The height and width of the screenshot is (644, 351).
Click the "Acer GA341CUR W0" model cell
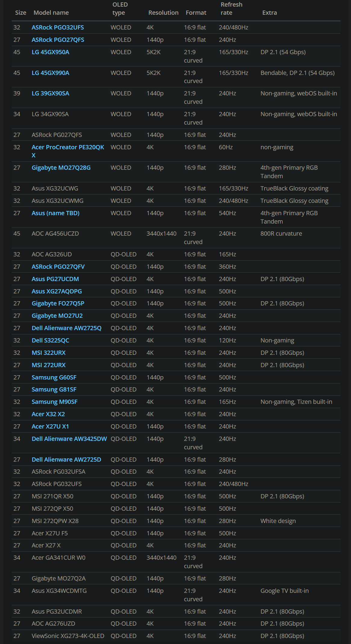coord(59,558)
